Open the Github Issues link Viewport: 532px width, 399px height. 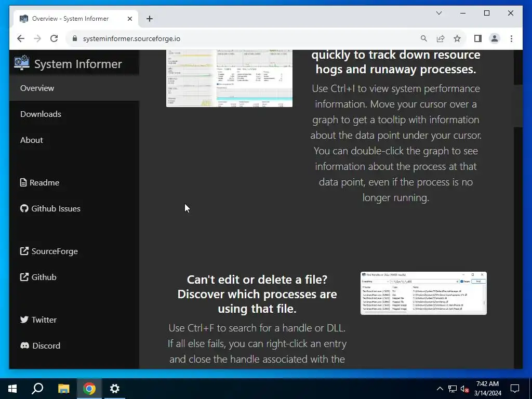[56, 208]
